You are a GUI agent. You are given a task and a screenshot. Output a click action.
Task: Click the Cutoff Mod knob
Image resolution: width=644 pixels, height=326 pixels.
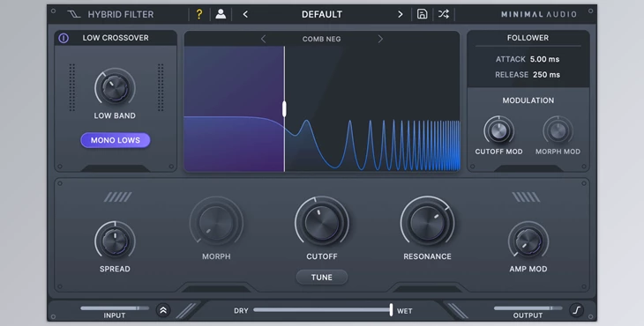(499, 131)
